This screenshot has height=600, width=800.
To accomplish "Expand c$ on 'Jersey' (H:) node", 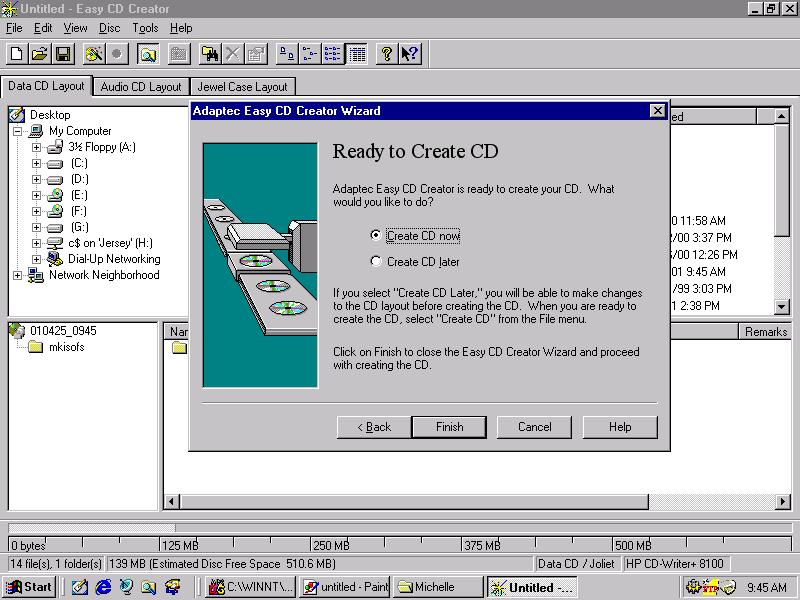I will [36, 243].
